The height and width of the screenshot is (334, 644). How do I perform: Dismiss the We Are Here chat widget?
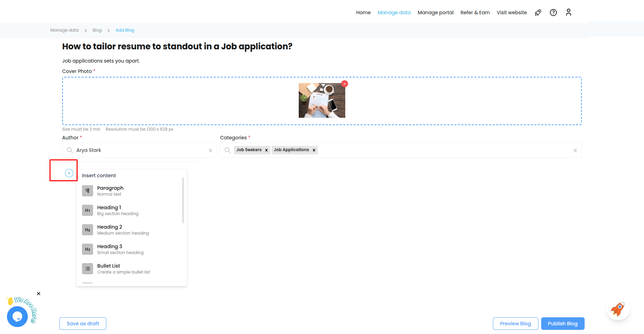39,294
